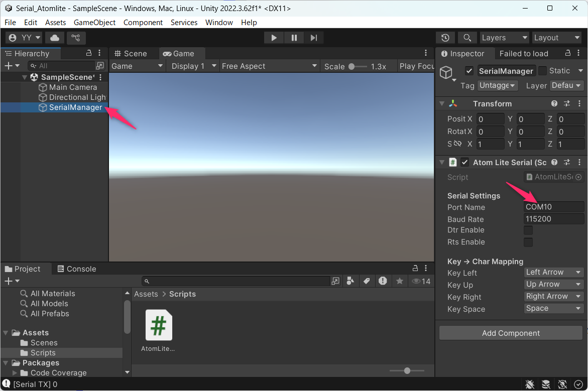Image resolution: width=588 pixels, height=391 pixels.
Task: Open the Layout dropdown
Action: pyautogui.click(x=556, y=38)
